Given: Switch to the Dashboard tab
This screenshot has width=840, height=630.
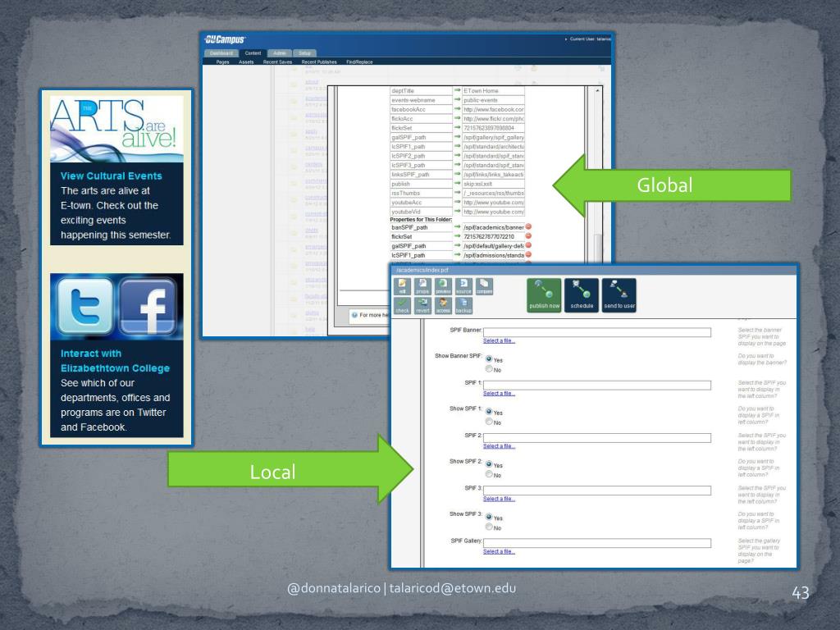Looking at the screenshot, I should [221, 53].
